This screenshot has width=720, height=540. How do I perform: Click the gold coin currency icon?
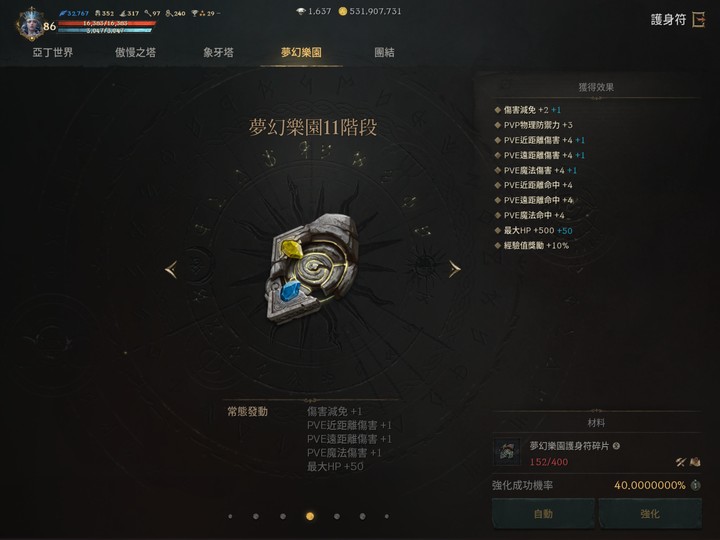tap(343, 11)
